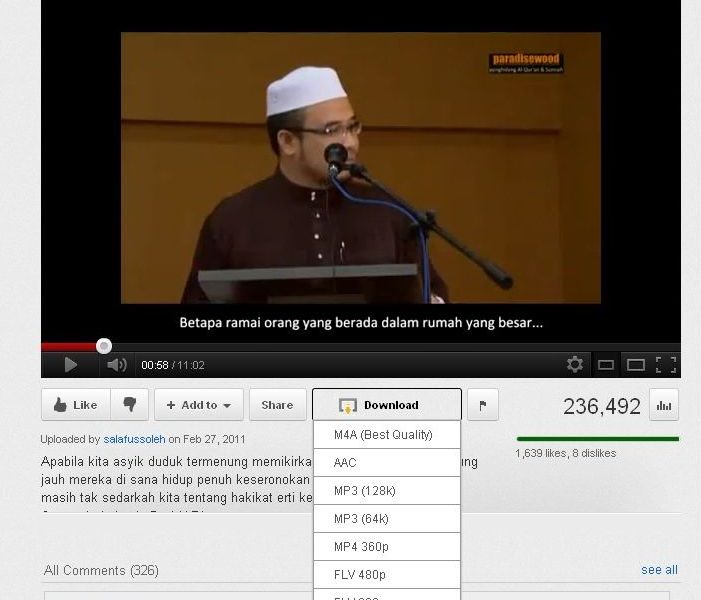Open the Share button
The image size is (701, 600).
pyautogui.click(x=278, y=405)
